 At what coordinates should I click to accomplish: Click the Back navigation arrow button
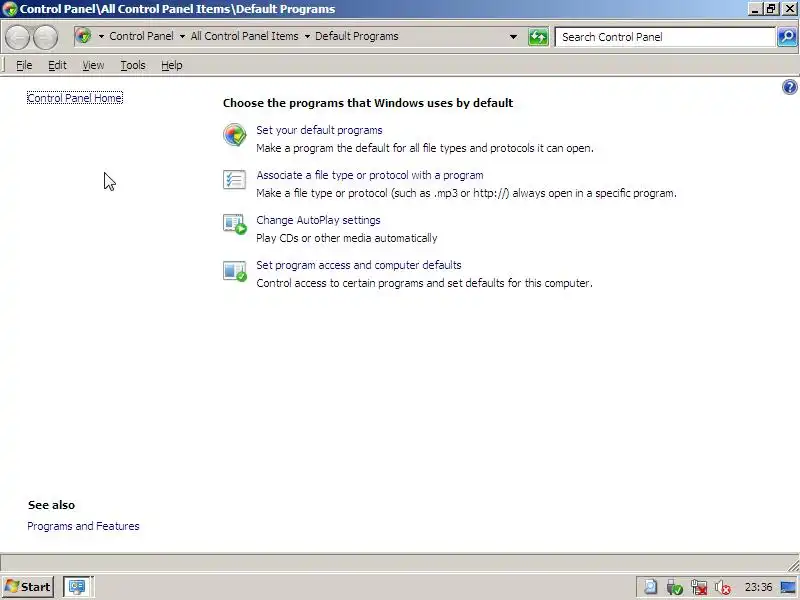17,37
